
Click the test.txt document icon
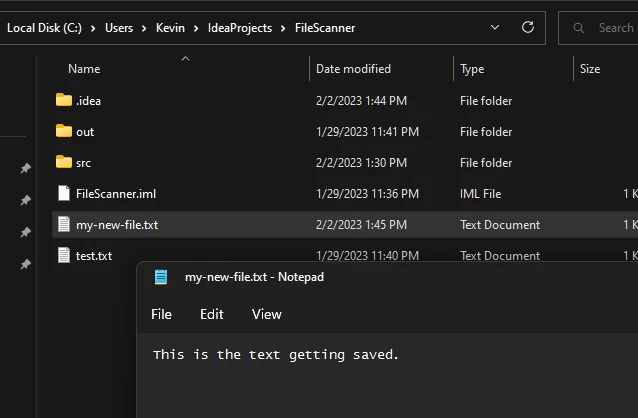click(x=64, y=255)
